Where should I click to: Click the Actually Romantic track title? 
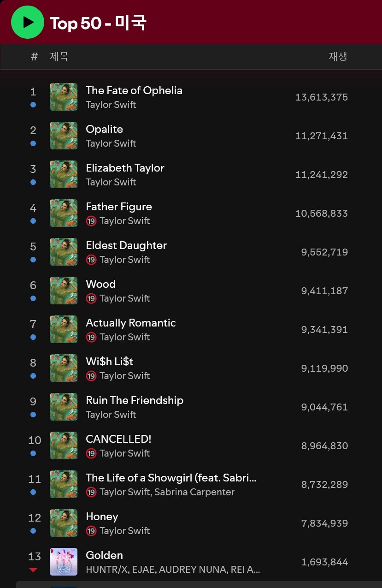point(131,323)
